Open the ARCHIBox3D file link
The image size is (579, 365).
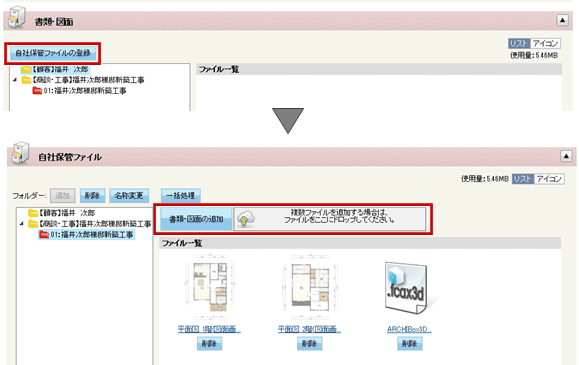409,329
